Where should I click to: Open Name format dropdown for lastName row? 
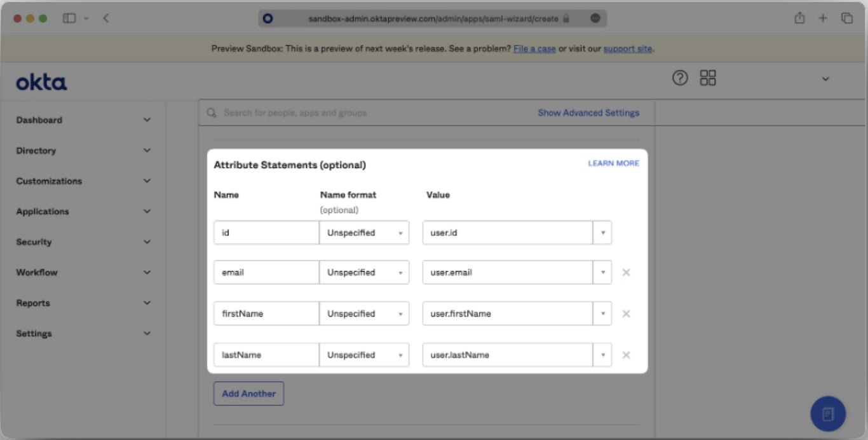(x=364, y=355)
